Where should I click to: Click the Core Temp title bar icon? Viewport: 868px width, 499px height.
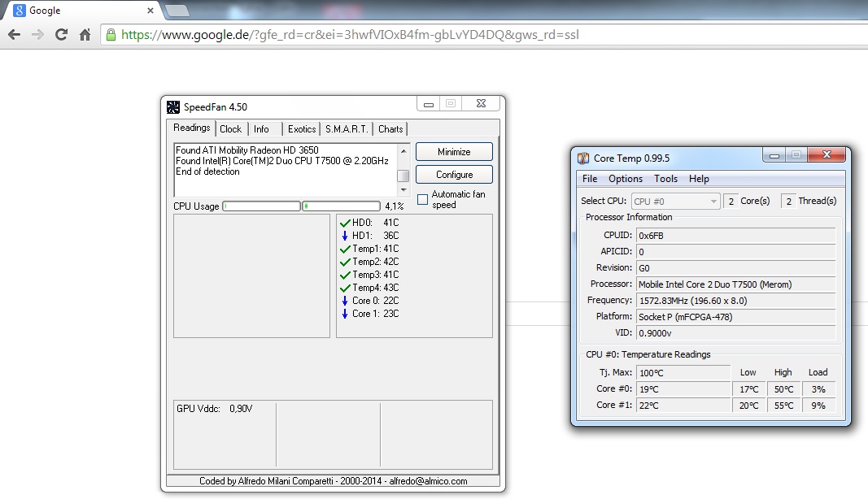583,158
